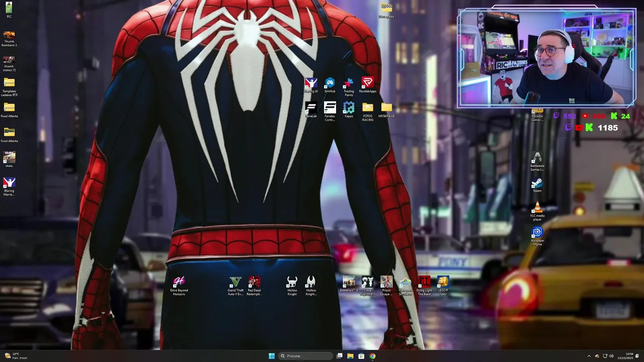Open the taskbar volume control
The height and width of the screenshot is (362, 644).
611,356
